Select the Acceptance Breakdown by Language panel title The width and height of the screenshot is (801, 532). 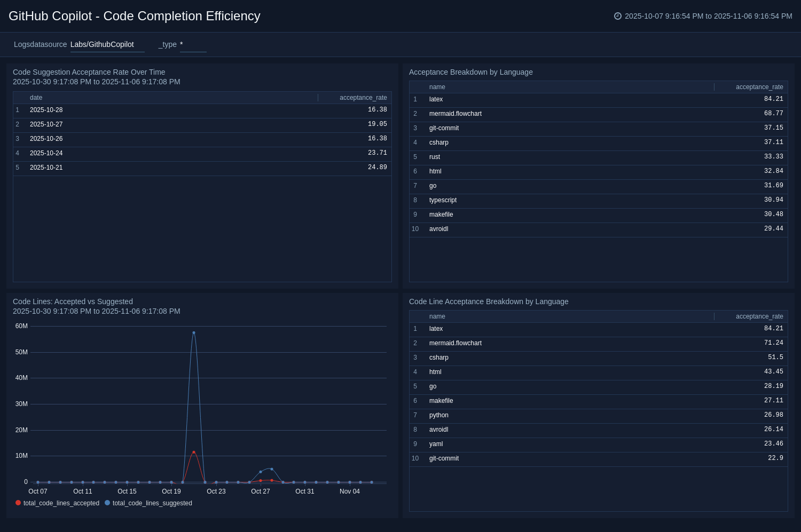[x=471, y=72]
